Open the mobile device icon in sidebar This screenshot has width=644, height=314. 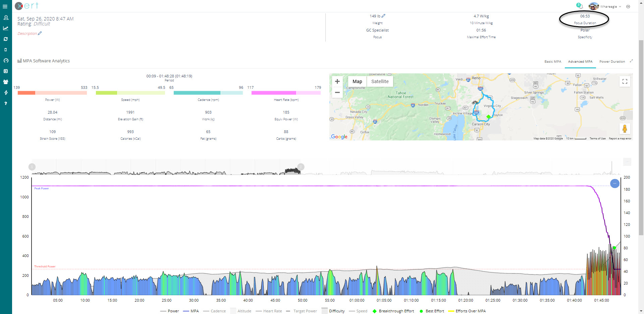[6, 50]
